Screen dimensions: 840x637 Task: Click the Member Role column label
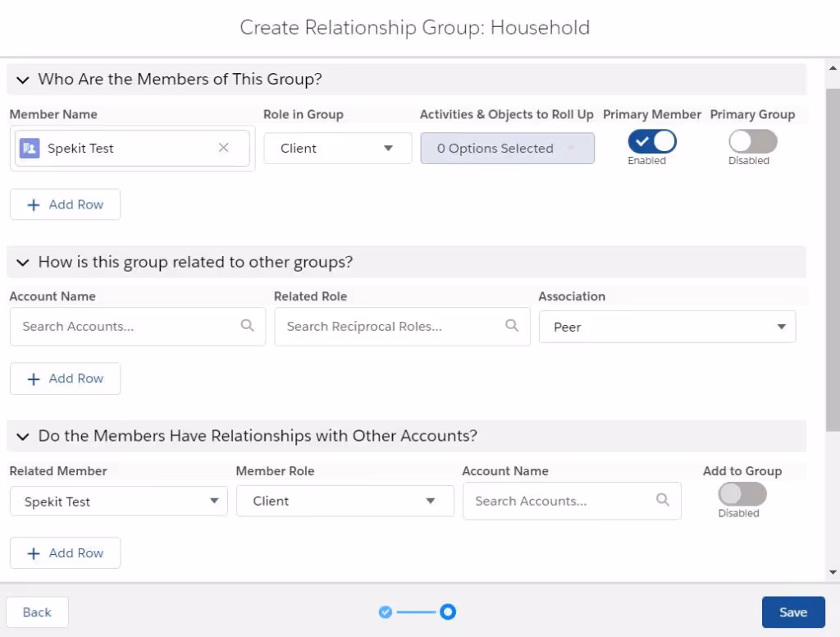275,471
